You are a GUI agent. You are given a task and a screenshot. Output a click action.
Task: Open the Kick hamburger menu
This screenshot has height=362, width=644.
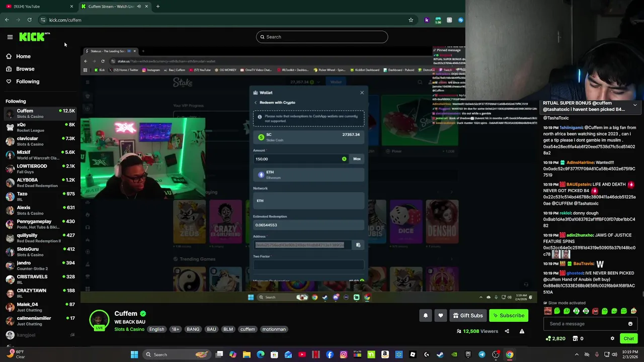10,37
